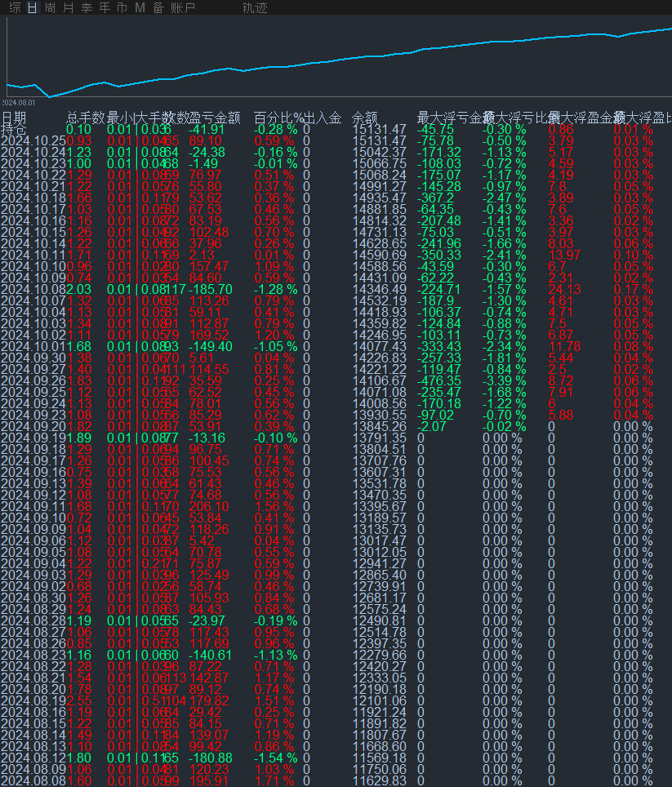
Task: Open the 年 yearly statistics view
Action: [x=103, y=7]
